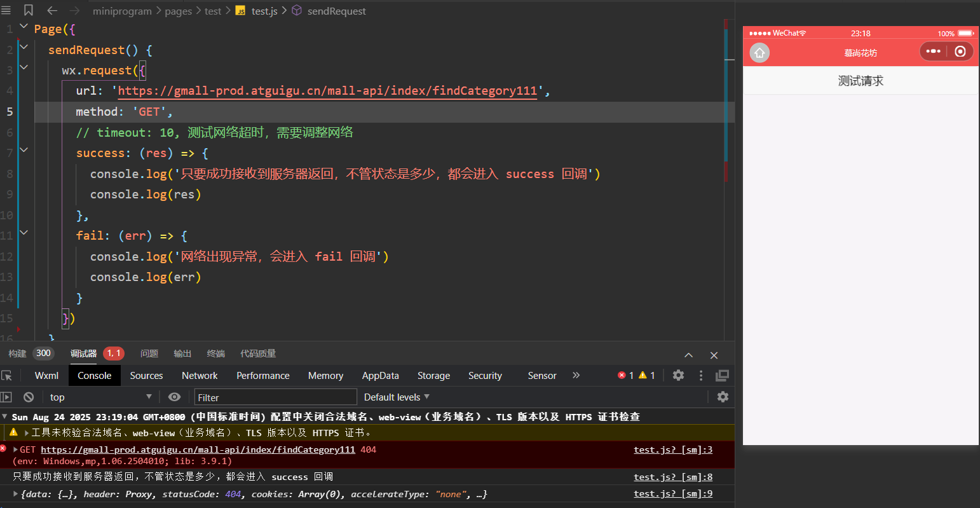
Task: Open the DevTools three-dot more options
Action: point(701,376)
